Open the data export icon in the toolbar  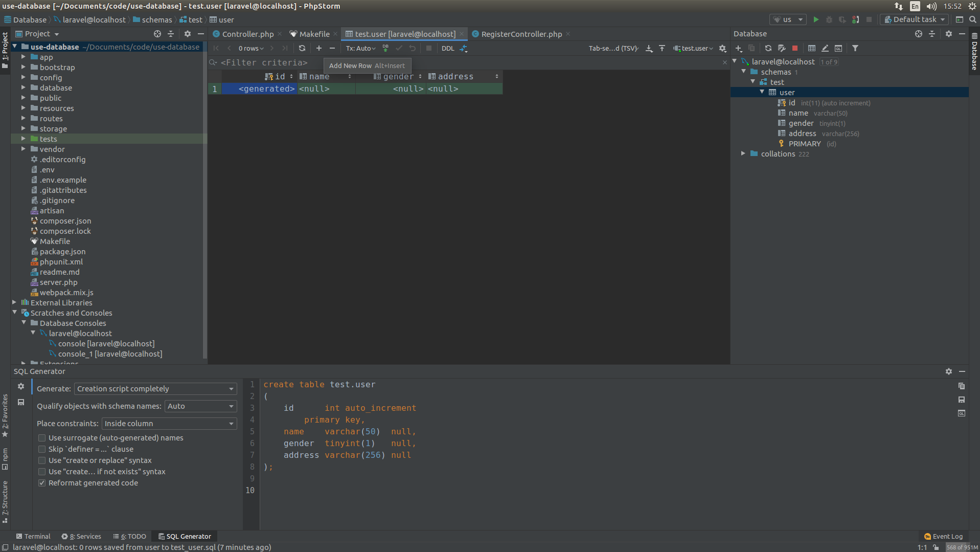tap(649, 48)
